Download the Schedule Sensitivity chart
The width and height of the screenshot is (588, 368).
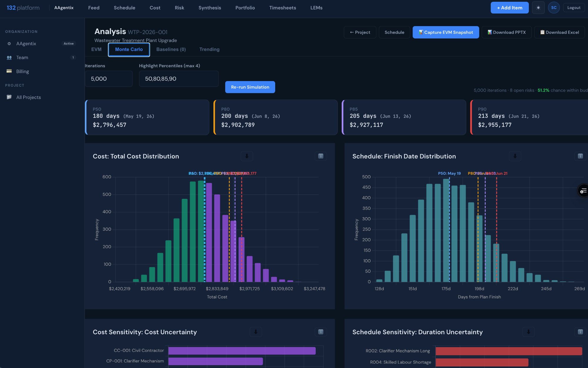tap(528, 332)
